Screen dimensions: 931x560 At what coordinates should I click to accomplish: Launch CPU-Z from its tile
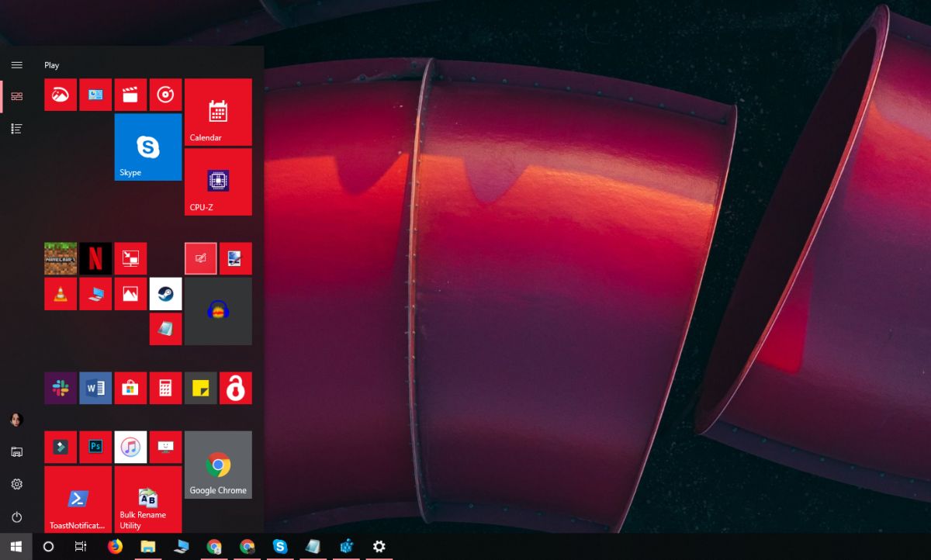click(218, 181)
